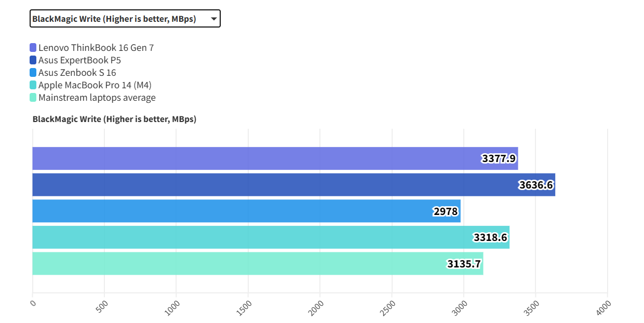Click the Lenovo ThinkBook 16 Gen 7 color swatch
The image size is (644, 323).
(x=33, y=48)
